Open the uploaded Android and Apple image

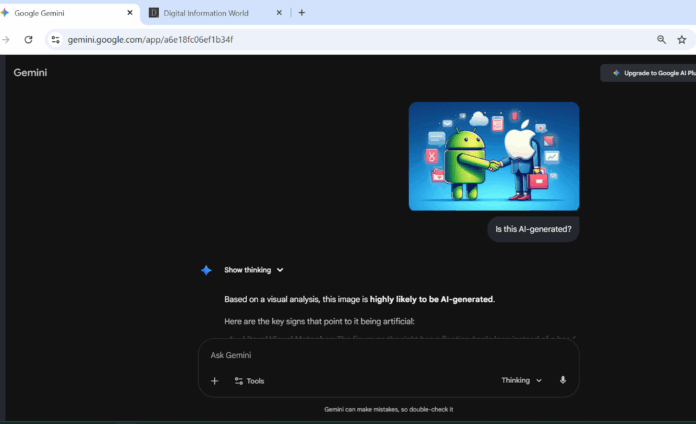pos(494,156)
